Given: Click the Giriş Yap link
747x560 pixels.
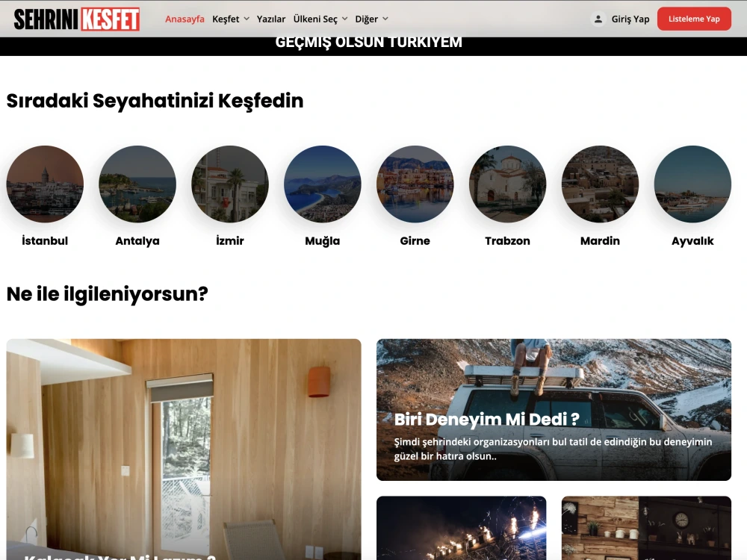Looking at the screenshot, I should [x=630, y=19].
